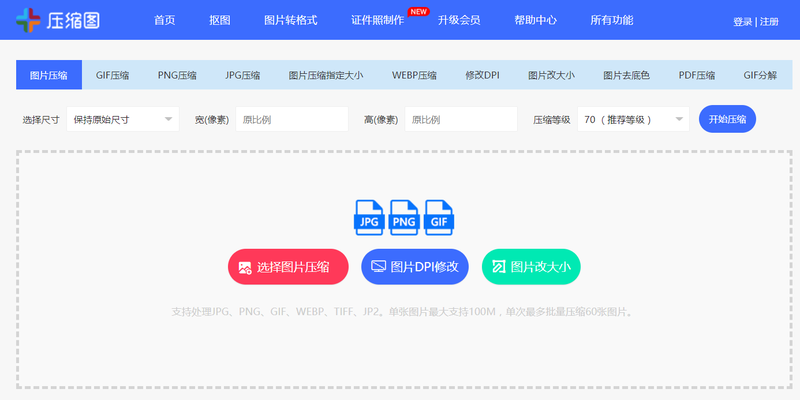The height and width of the screenshot is (400, 800).
Task: Switch to the GIF压缩 tab
Action: pyautogui.click(x=112, y=75)
